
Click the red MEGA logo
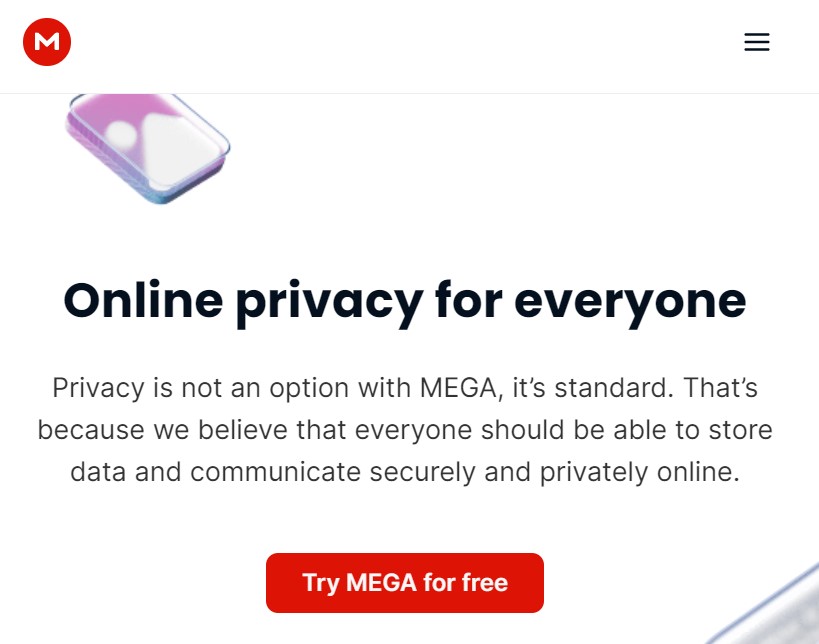47,42
